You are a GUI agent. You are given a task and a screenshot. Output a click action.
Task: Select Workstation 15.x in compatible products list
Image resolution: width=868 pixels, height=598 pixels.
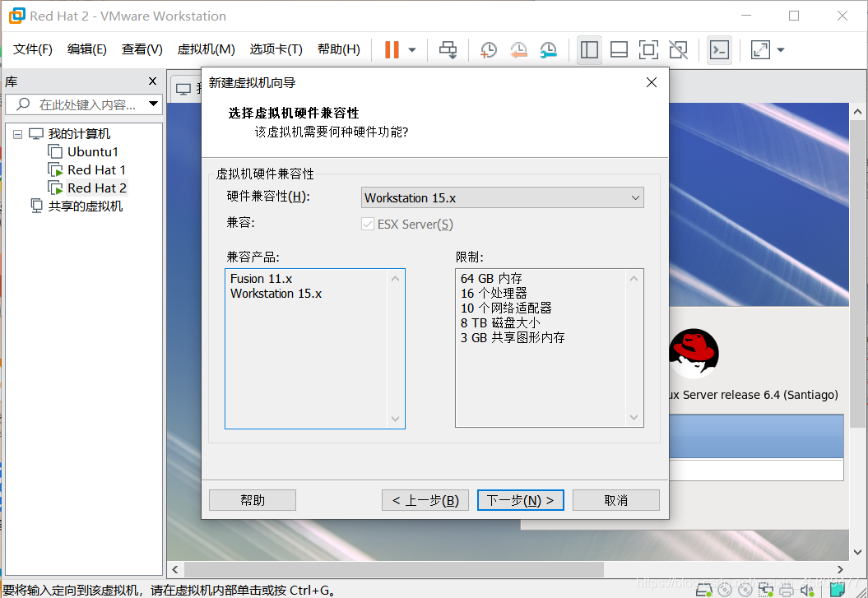click(276, 293)
